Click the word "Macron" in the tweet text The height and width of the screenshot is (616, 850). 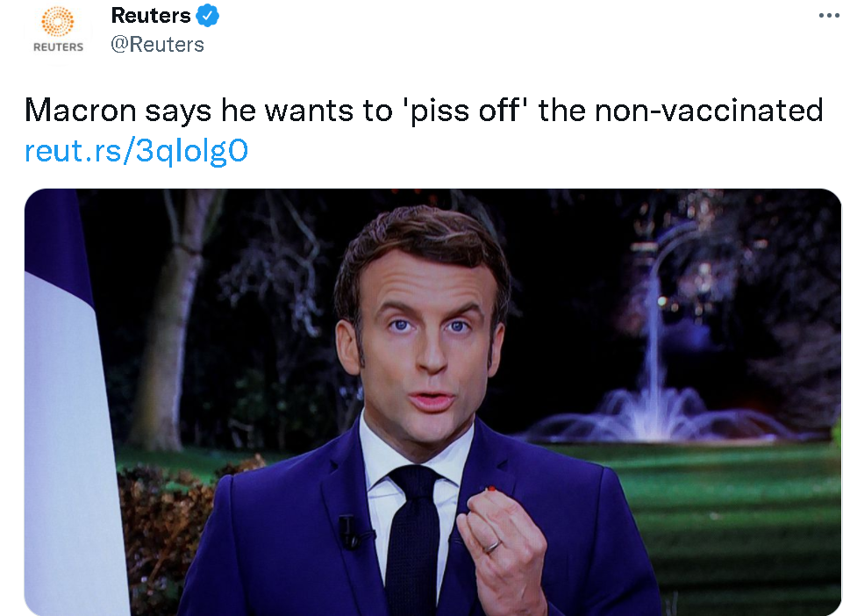[77, 111]
